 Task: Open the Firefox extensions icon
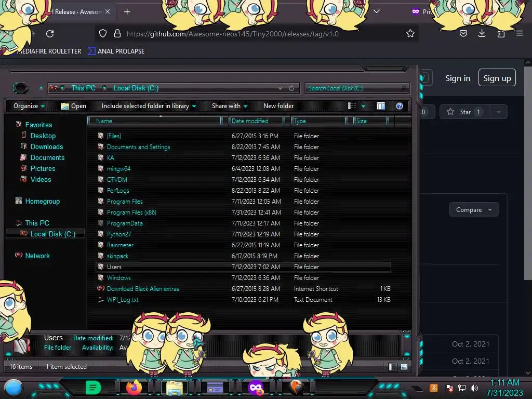pyautogui.click(x=501, y=33)
